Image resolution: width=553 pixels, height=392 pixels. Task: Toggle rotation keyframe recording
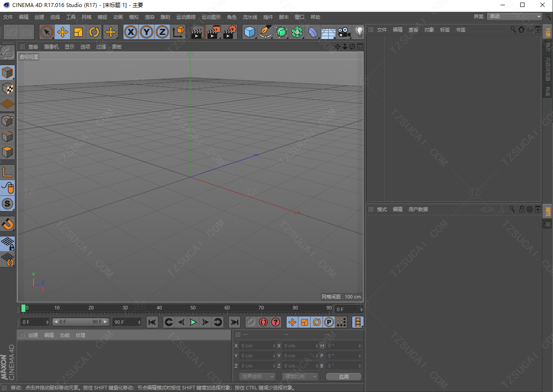(x=317, y=322)
